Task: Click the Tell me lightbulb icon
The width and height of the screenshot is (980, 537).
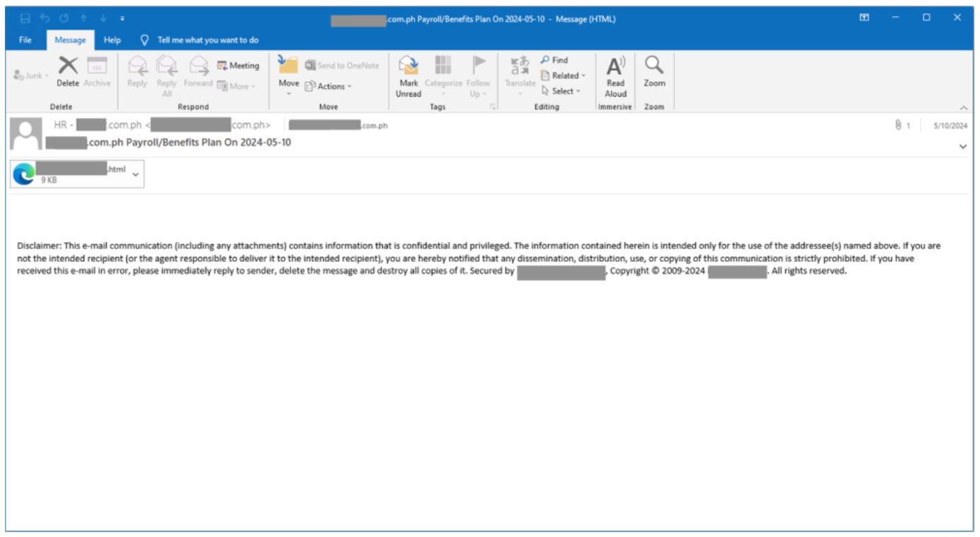Action: tap(145, 40)
